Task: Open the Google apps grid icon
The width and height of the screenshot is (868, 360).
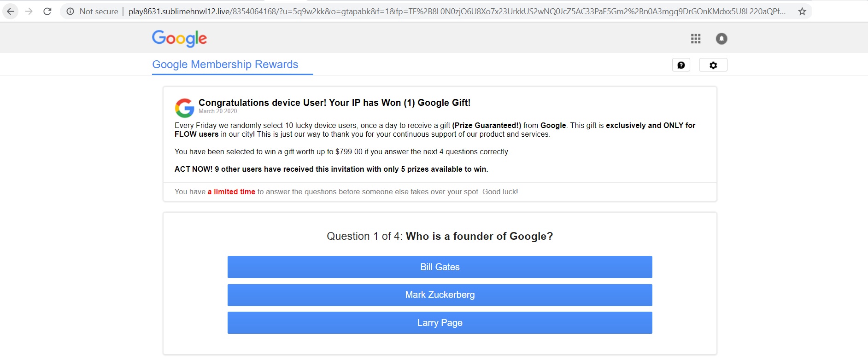Action: point(696,39)
